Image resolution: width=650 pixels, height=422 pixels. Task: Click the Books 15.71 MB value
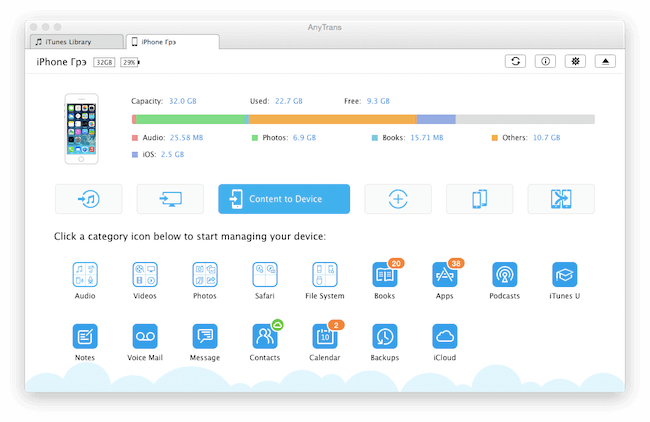click(427, 138)
